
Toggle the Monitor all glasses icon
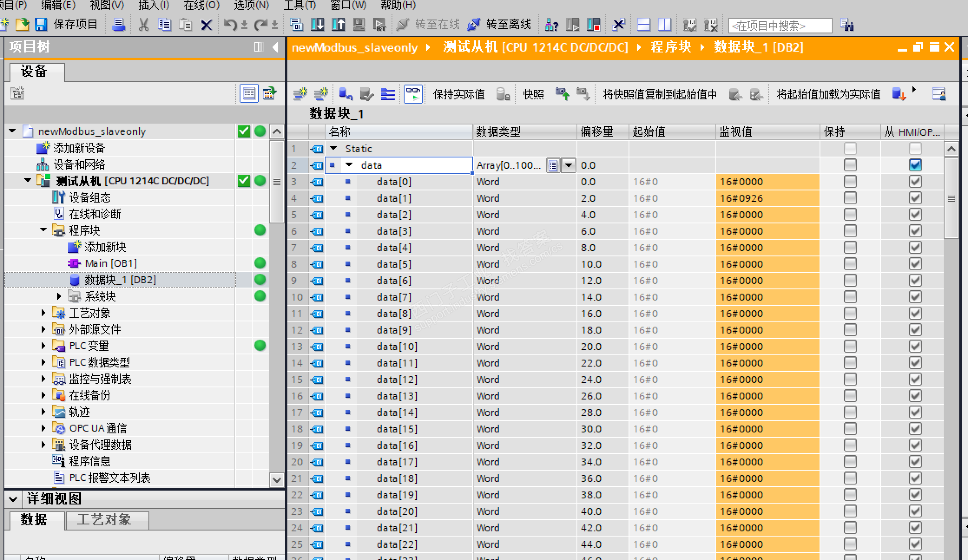coord(413,94)
